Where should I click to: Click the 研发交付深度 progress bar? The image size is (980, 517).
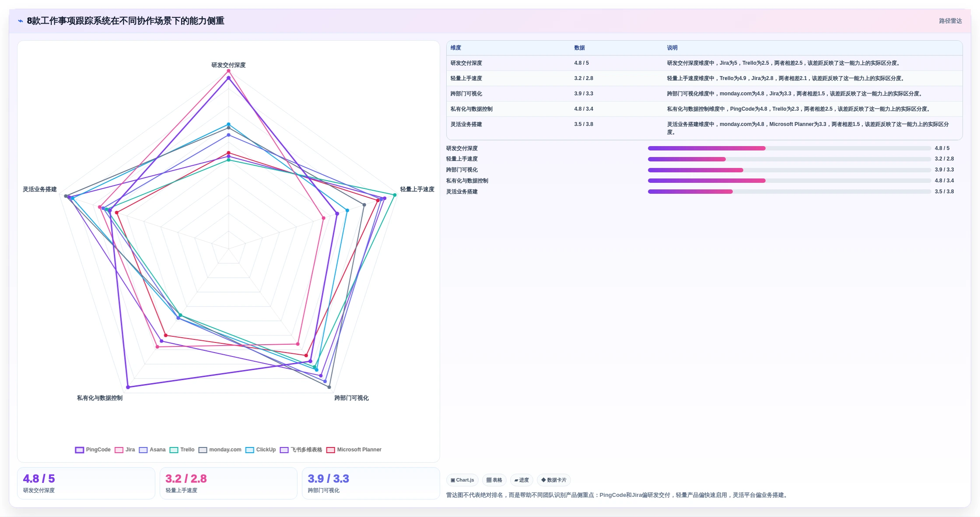789,148
